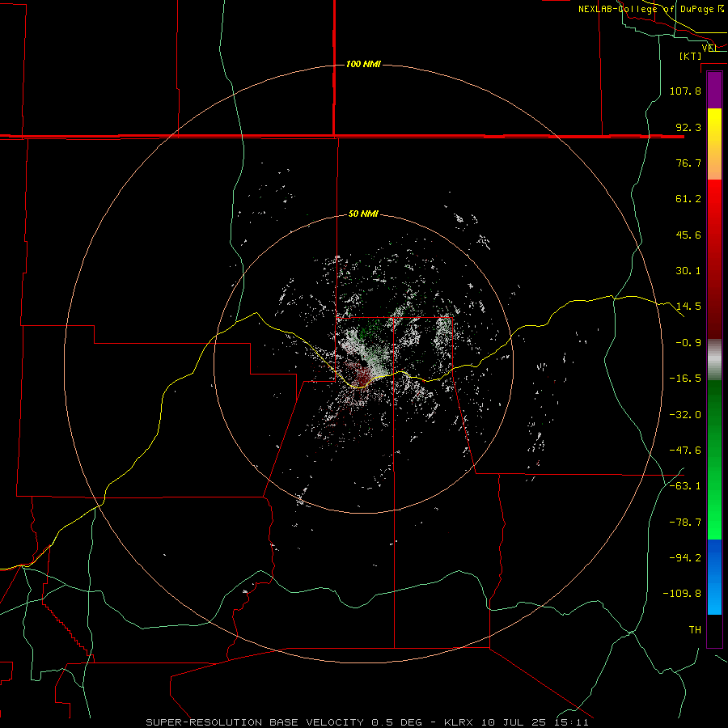The image size is (728, 728).
Task: Click the blue segment of the color bar
Action: click(714, 577)
